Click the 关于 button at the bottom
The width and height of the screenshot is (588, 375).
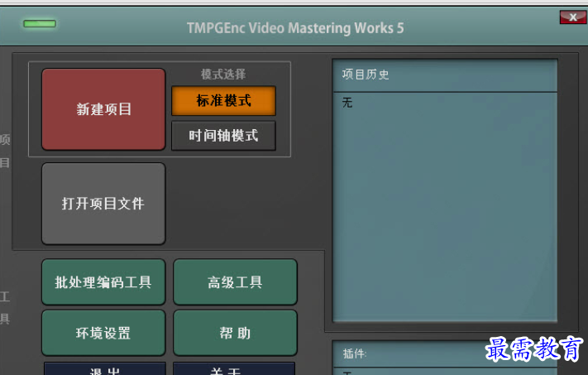(x=234, y=369)
